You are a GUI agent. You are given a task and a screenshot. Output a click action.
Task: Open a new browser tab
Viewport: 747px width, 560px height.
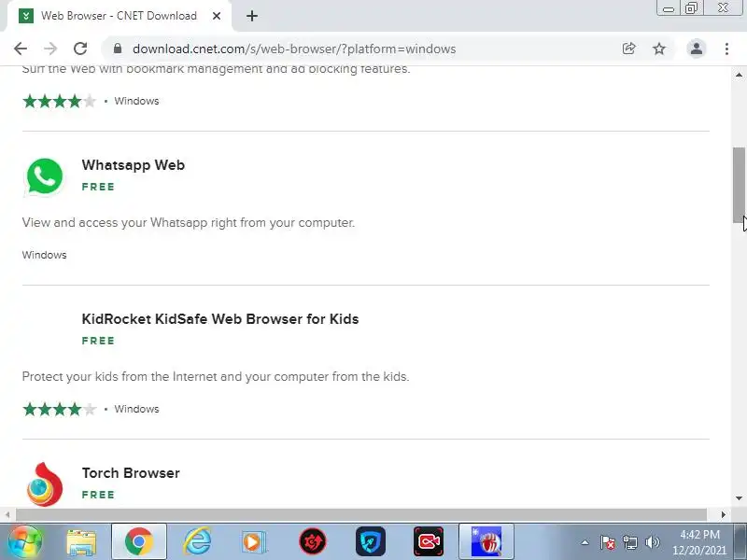point(252,16)
